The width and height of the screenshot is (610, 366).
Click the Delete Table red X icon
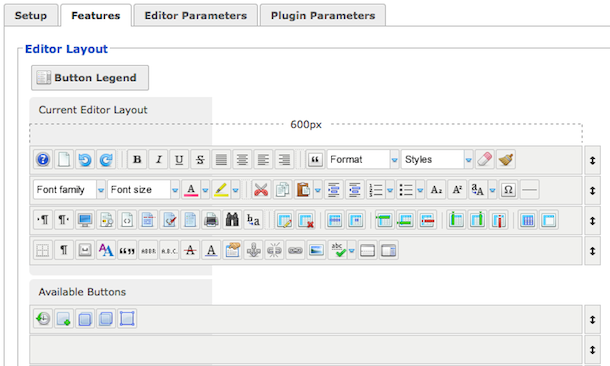(x=305, y=220)
